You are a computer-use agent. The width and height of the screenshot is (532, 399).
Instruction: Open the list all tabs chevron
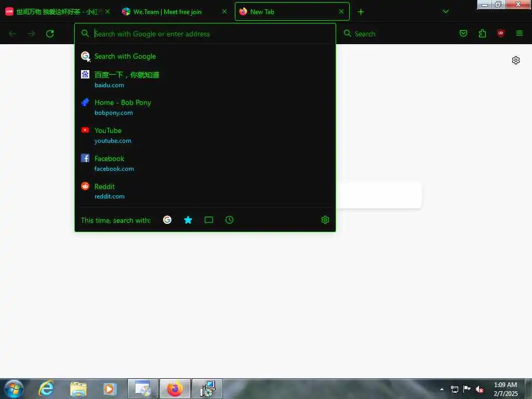[x=445, y=11]
